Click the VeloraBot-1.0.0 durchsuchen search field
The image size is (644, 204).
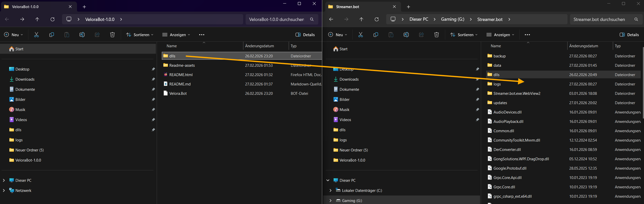[277, 19]
